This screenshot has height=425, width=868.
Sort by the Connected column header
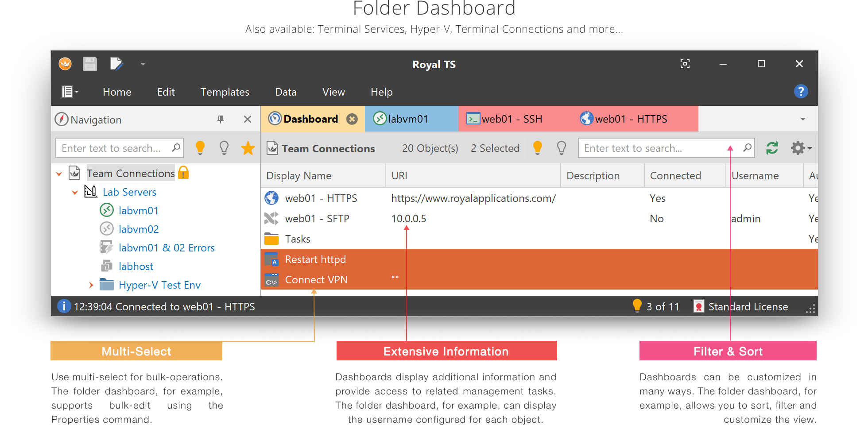point(675,176)
